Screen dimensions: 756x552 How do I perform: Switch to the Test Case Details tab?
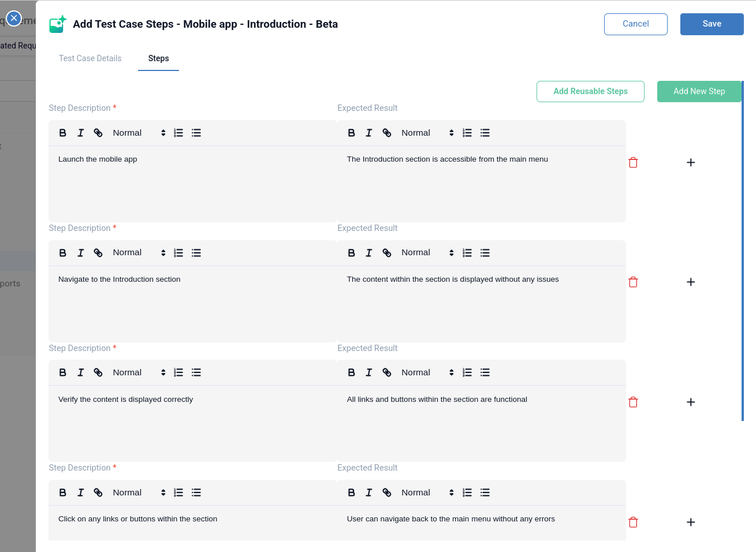pos(90,58)
